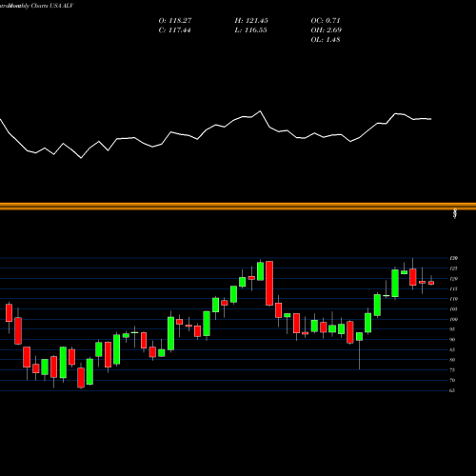Click the 75 price axis label

coord(452,370)
